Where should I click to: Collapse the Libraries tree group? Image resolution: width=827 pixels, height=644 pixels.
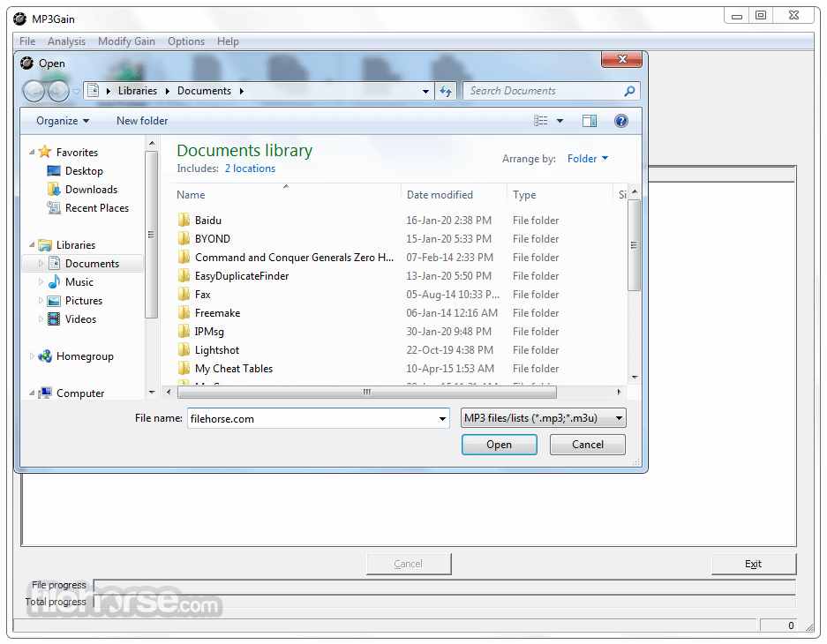point(32,244)
